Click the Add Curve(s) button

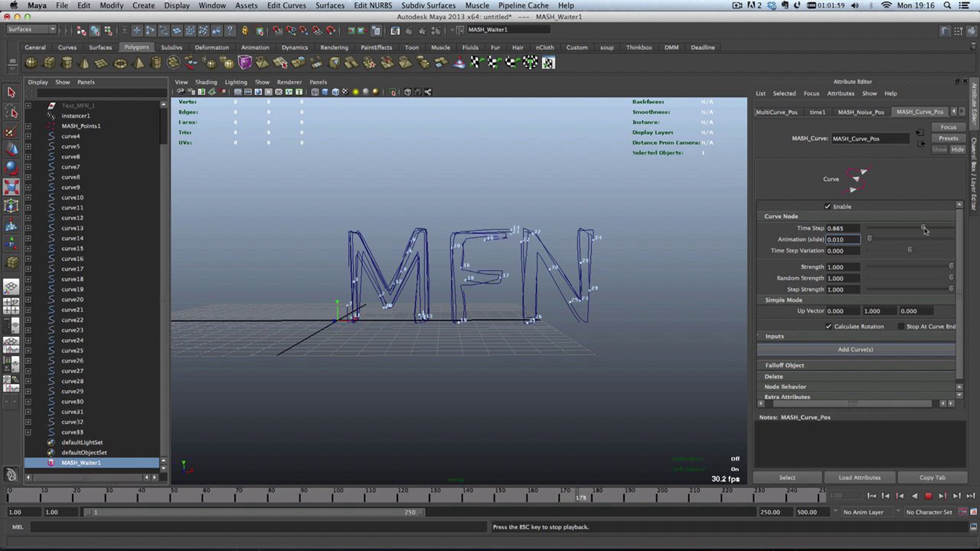tap(856, 349)
